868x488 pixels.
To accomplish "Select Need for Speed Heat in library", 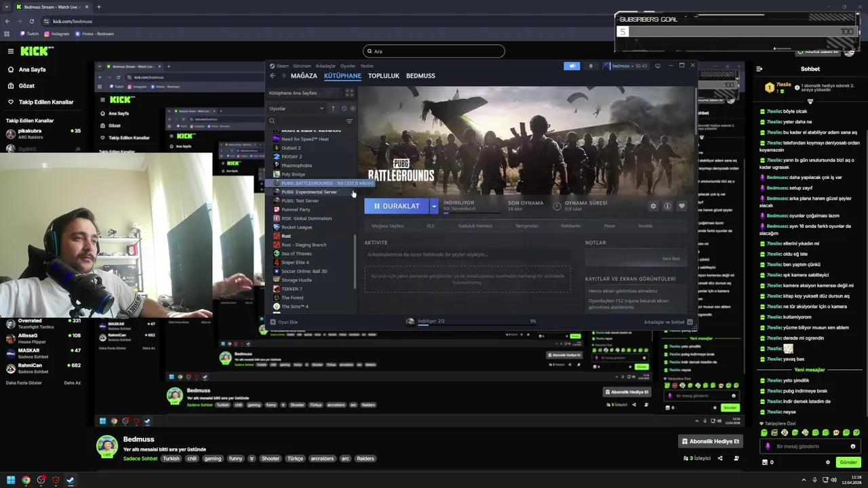I will tap(304, 139).
